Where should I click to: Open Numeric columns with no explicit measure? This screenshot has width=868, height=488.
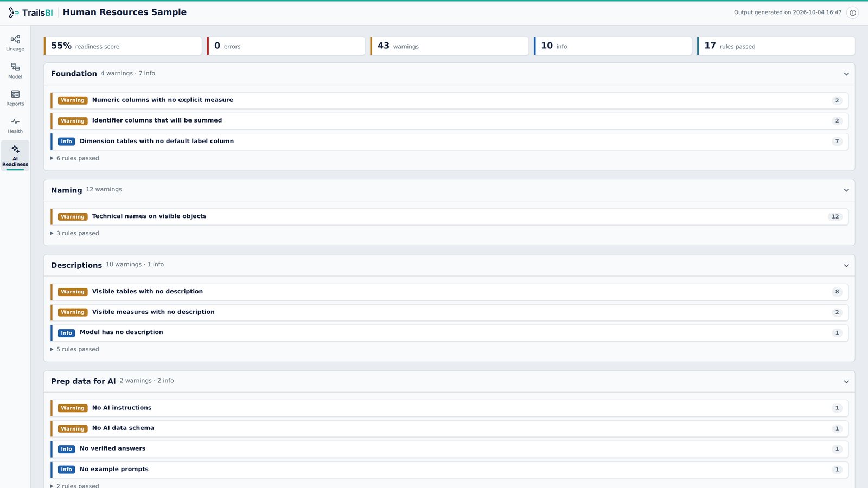pyautogui.click(x=449, y=100)
